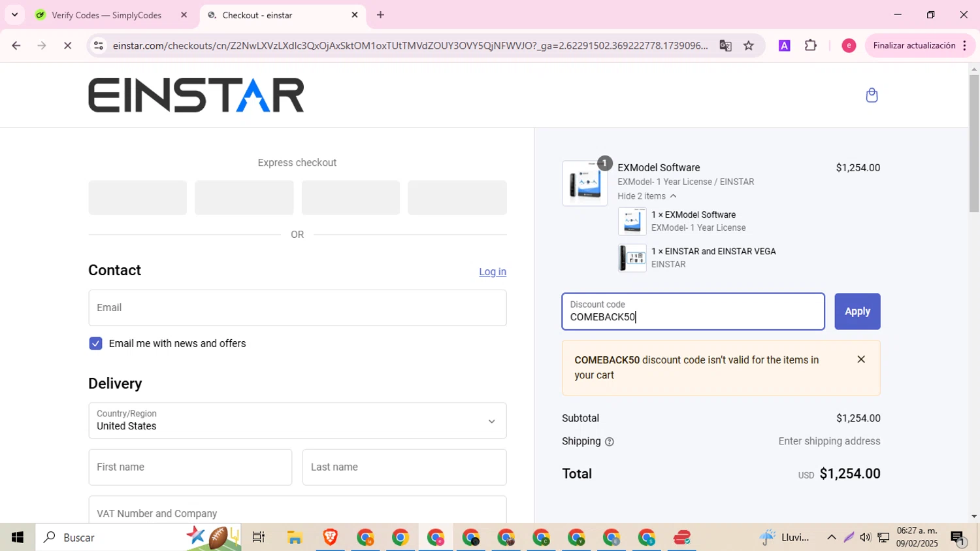The image size is (980, 551).
Task: Open File Explorer from the taskbar
Action: (295, 537)
